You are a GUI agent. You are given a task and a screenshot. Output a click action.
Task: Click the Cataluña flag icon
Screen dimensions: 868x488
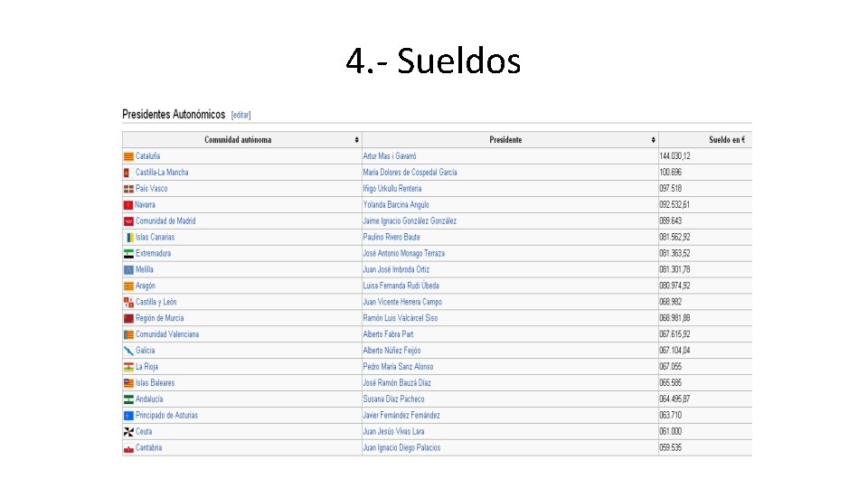(128, 156)
